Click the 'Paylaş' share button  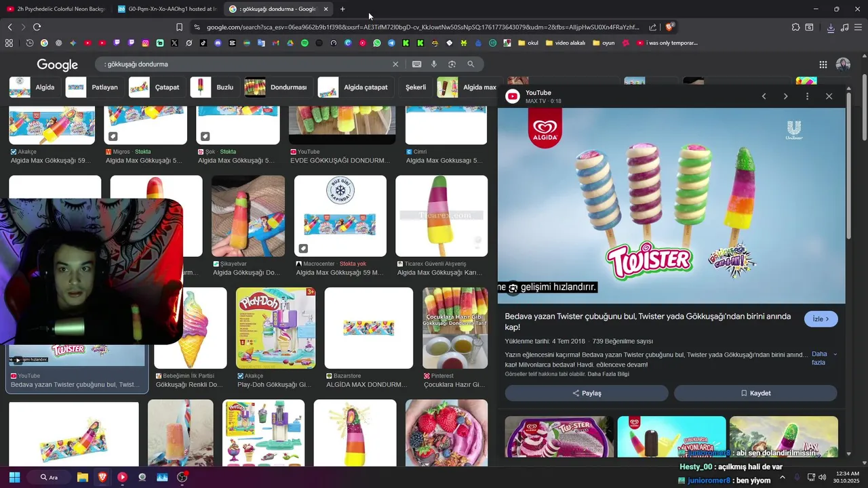tap(587, 393)
